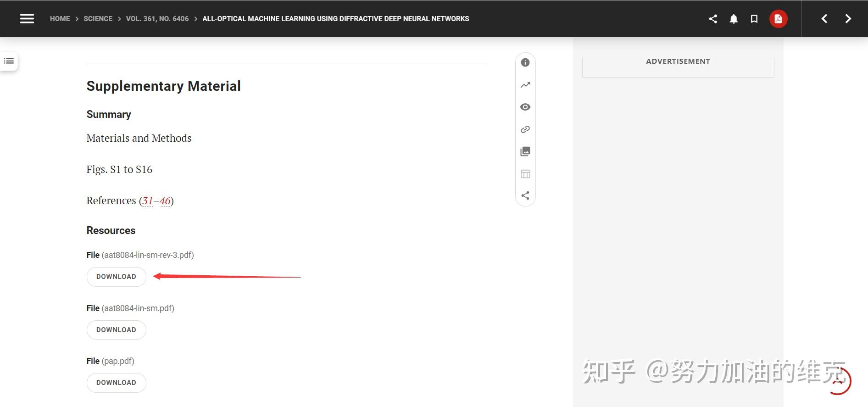
Task: Click the Supplementary Material heading
Action: pos(163,86)
